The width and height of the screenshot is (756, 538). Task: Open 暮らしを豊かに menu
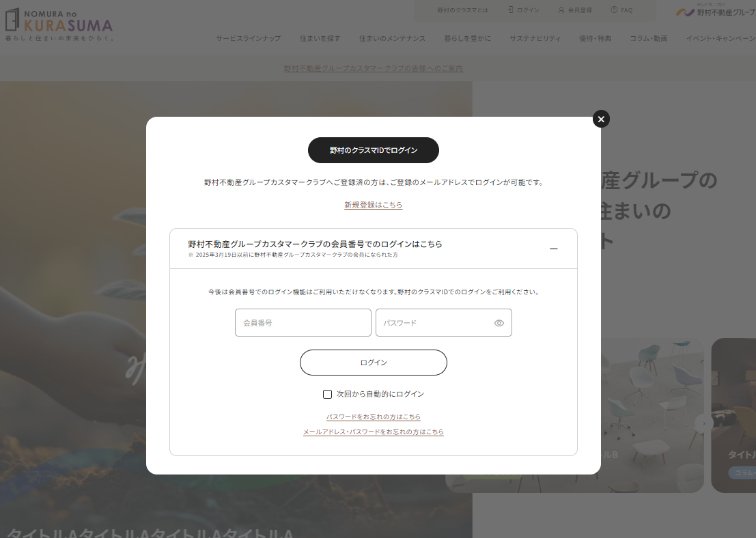click(467, 38)
